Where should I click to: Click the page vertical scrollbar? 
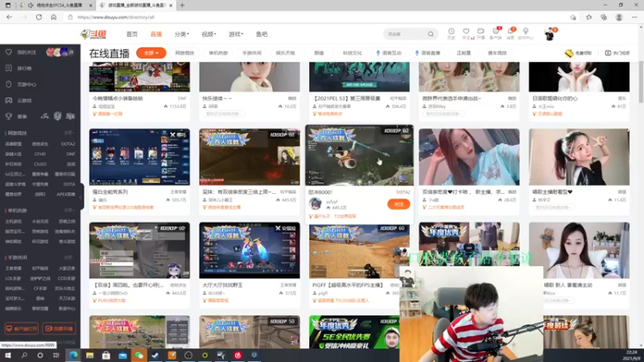pos(641,82)
